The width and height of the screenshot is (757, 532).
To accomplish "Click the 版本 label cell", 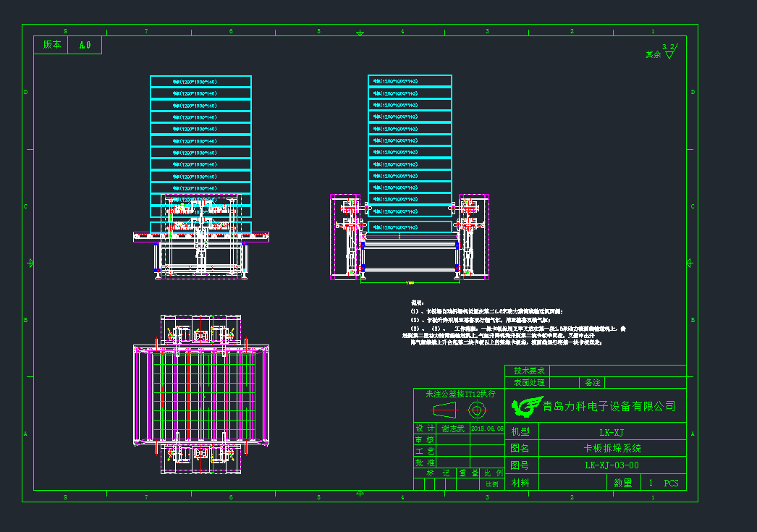I will coord(52,45).
